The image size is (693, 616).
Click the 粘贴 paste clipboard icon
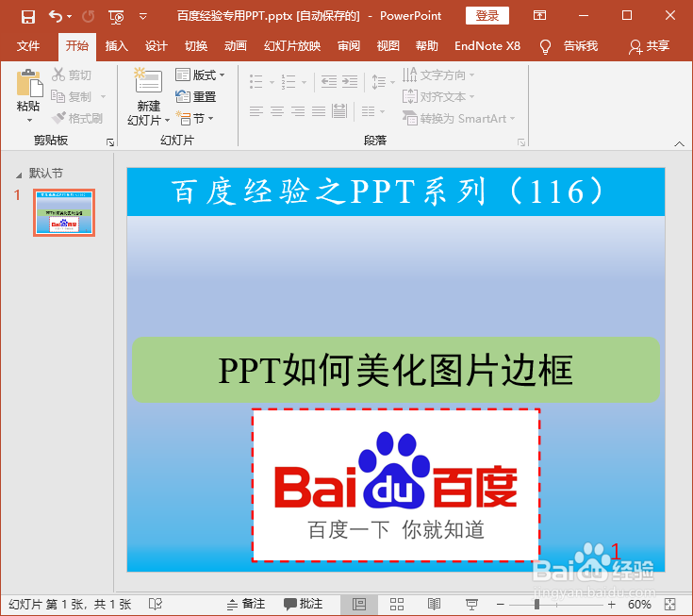29,83
